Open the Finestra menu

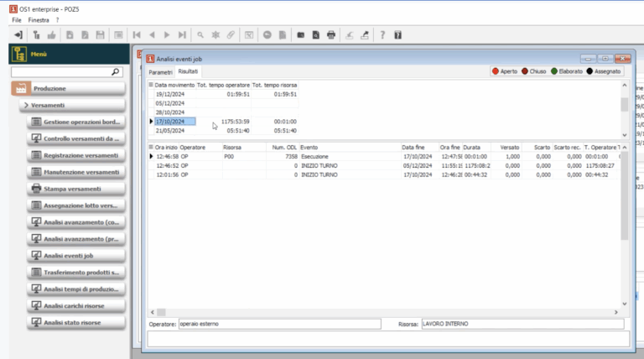click(x=39, y=20)
